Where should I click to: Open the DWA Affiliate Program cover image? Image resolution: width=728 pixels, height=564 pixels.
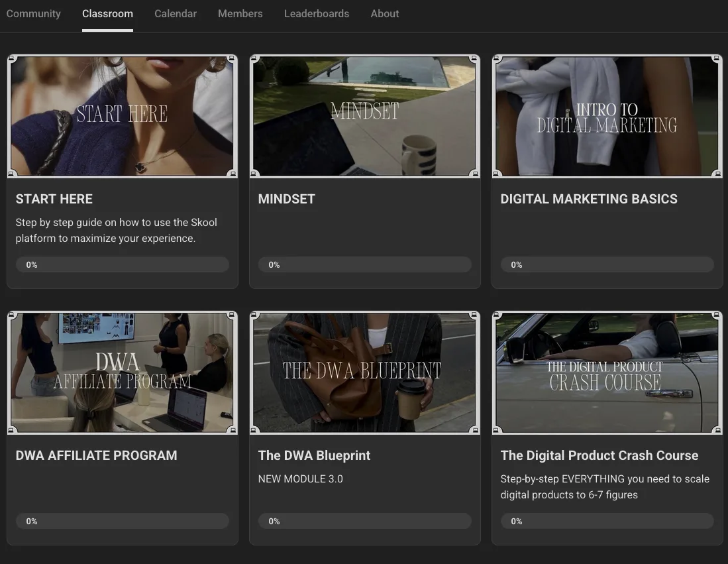[123, 372]
